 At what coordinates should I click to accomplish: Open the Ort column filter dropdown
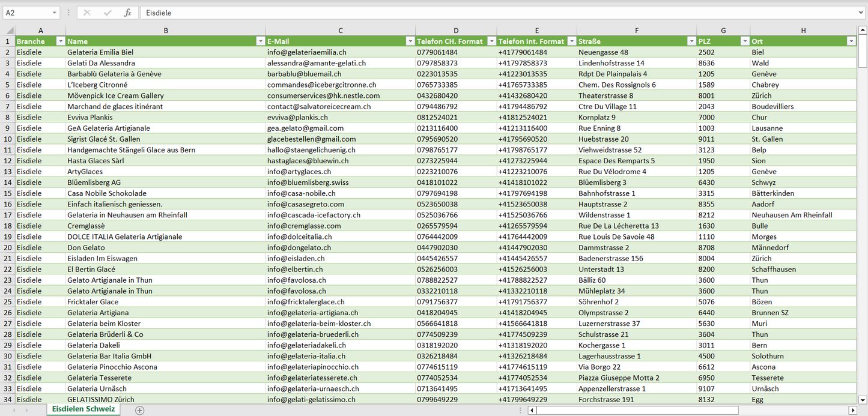851,41
